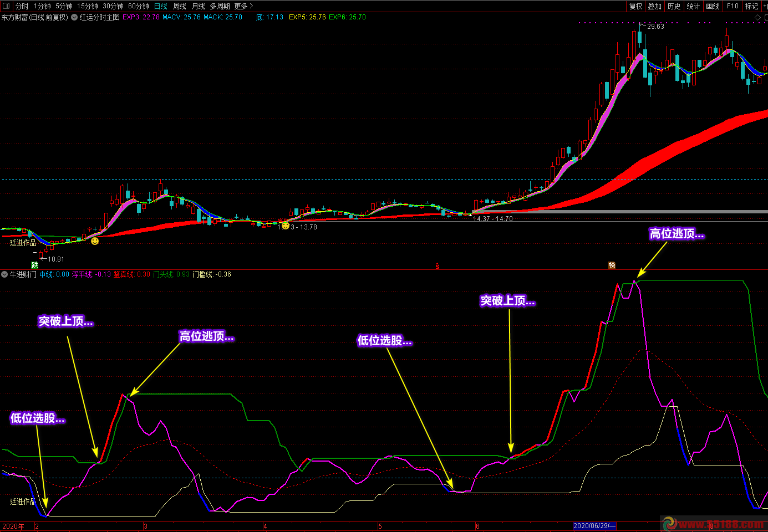Open the 画线 drawing tools
This screenshot has height=532, width=768.
pyautogui.click(x=713, y=6)
